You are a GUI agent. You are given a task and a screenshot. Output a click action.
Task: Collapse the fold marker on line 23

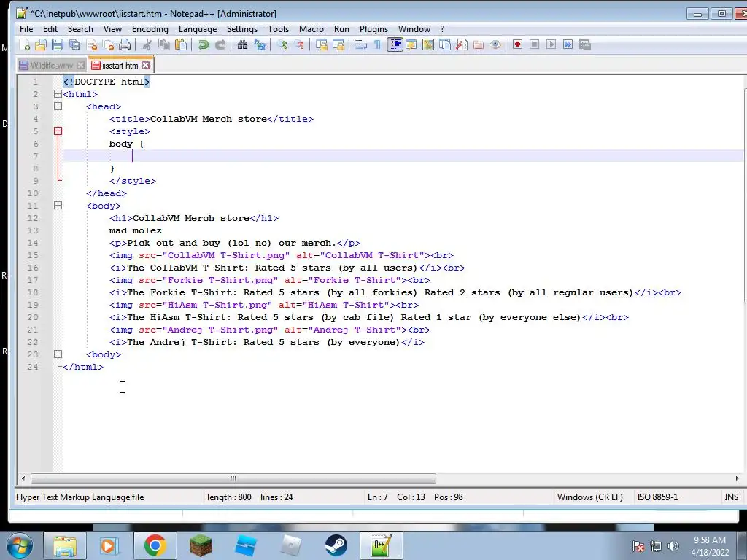[x=58, y=354]
